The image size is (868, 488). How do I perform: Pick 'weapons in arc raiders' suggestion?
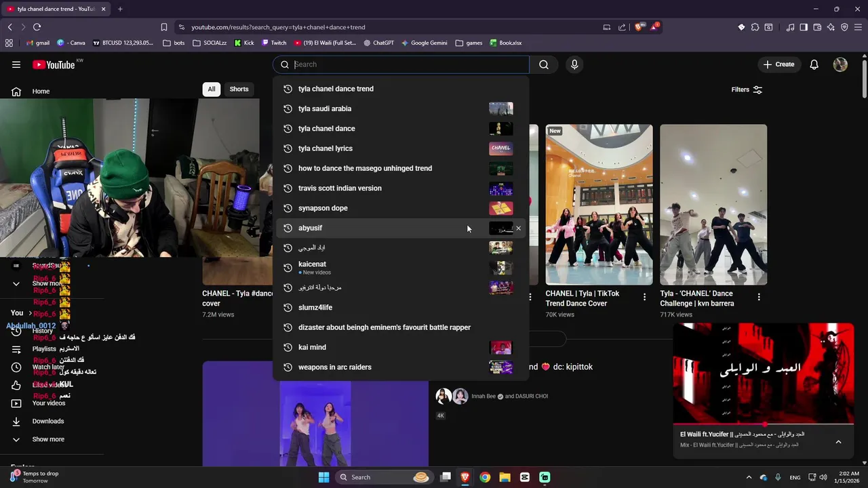point(400,367)
